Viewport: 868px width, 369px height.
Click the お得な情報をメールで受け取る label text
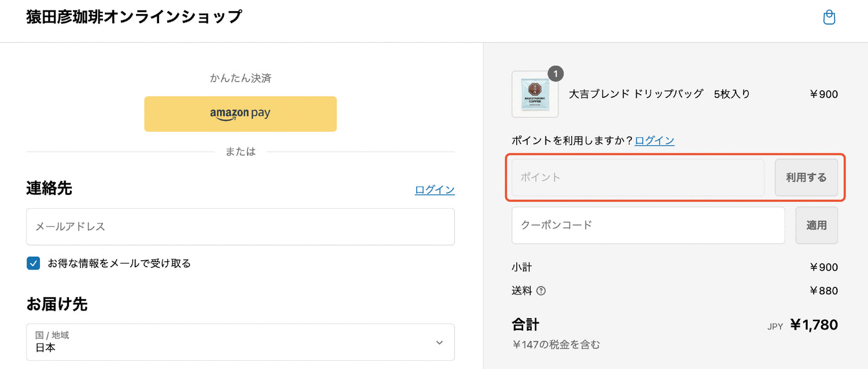coord(119,264)
